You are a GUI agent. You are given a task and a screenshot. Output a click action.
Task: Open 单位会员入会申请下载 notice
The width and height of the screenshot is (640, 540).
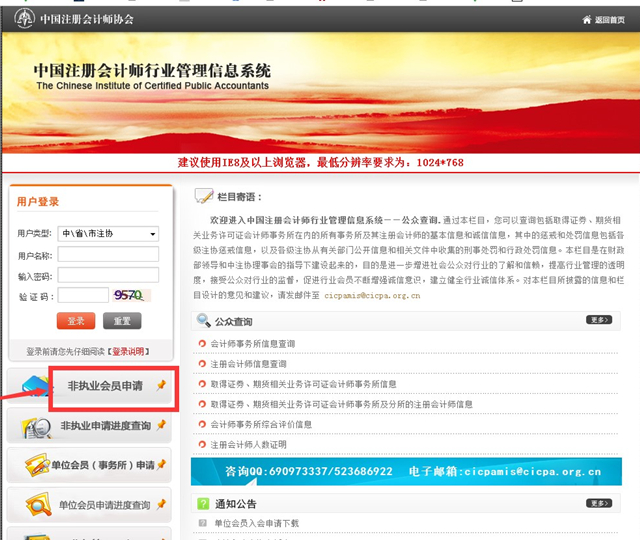click(257, 523)
